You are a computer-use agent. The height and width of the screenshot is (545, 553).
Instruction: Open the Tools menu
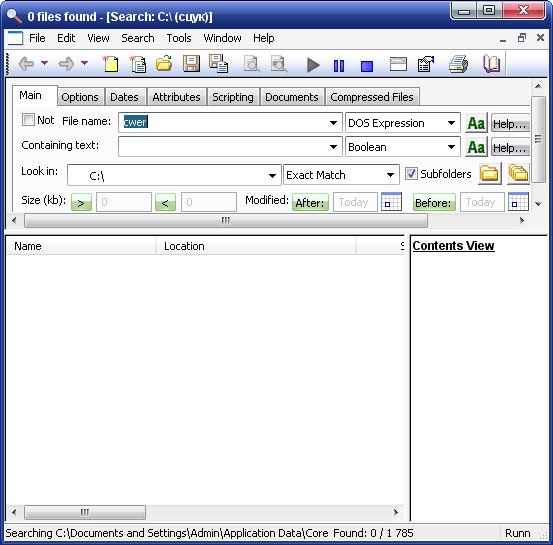179,38
